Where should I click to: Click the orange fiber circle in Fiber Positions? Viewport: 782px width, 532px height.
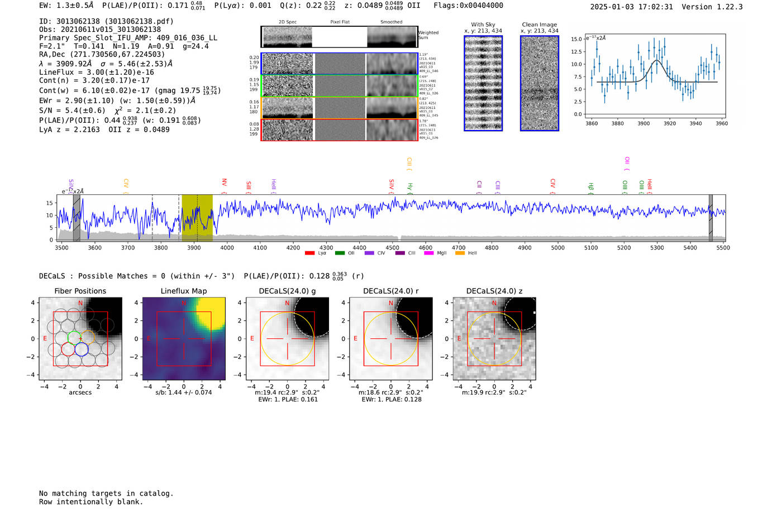point(88,338)
